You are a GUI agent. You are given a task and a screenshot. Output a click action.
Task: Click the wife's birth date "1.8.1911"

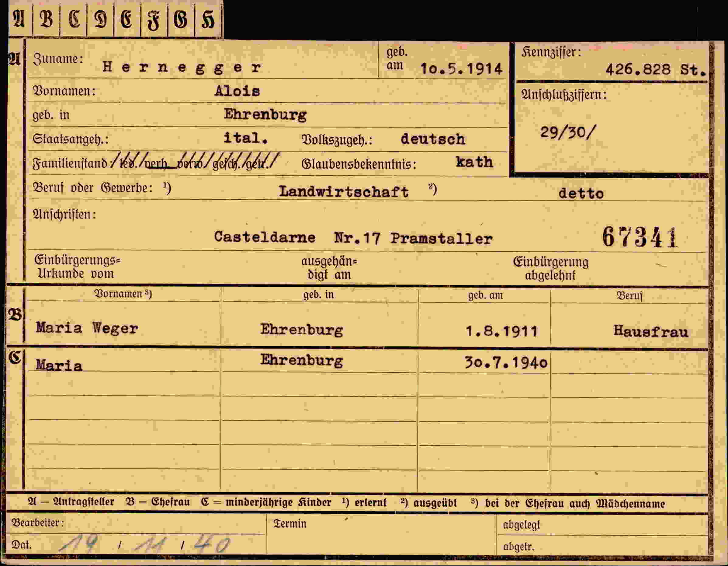pos(502,331)
